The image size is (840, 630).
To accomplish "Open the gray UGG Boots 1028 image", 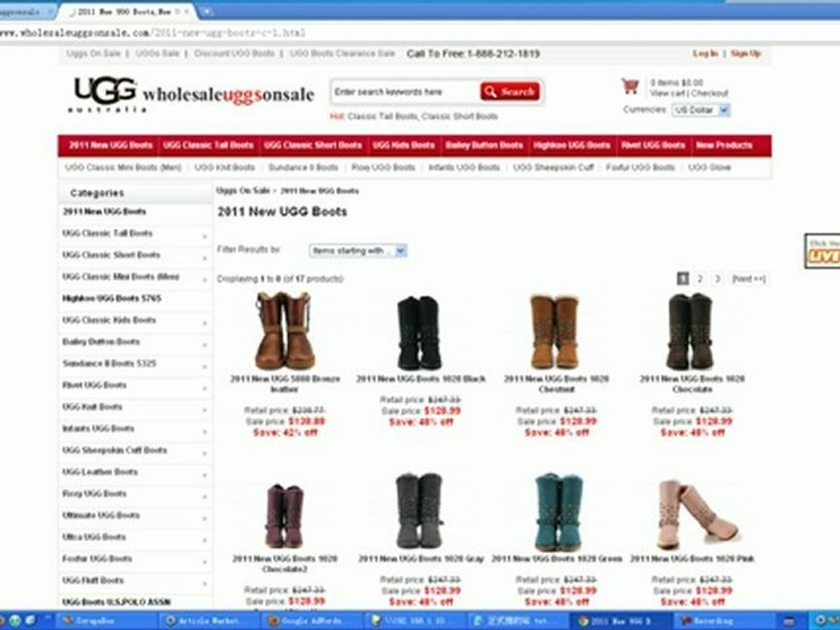I will click(420, 511).
